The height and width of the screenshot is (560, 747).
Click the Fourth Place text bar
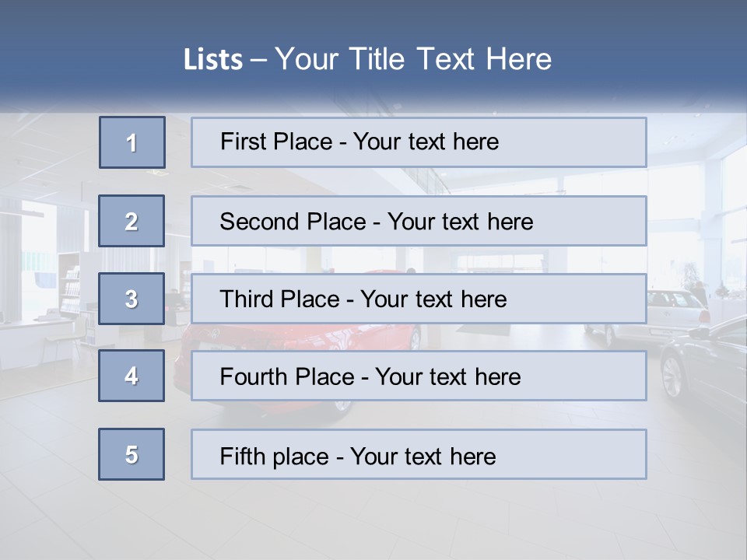tap(419, 376)
